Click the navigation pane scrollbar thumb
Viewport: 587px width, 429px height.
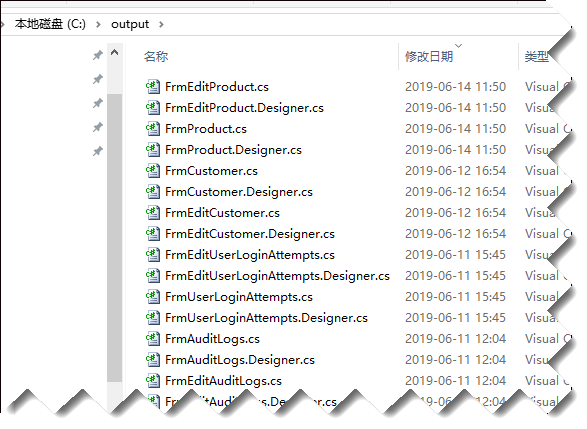click(115, 238)
